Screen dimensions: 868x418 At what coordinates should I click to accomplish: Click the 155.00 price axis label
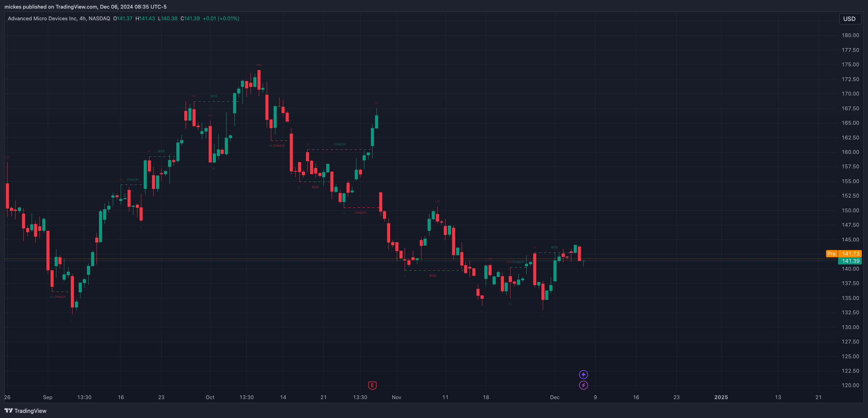coord(850,181)
